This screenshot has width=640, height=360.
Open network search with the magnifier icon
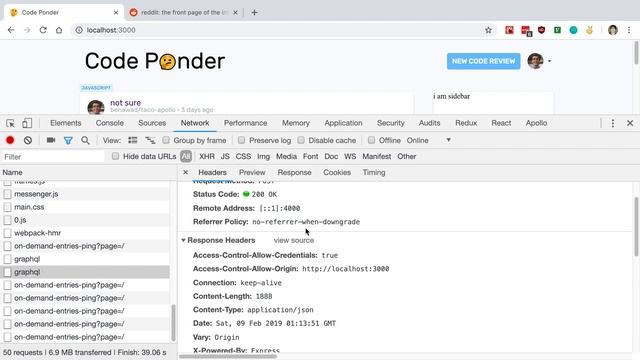point(85,140)
